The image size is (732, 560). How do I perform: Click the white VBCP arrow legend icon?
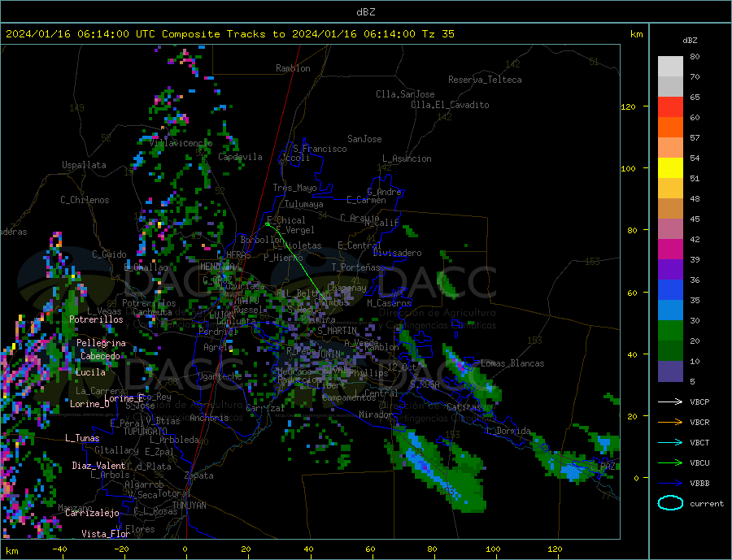coord(670,402)
